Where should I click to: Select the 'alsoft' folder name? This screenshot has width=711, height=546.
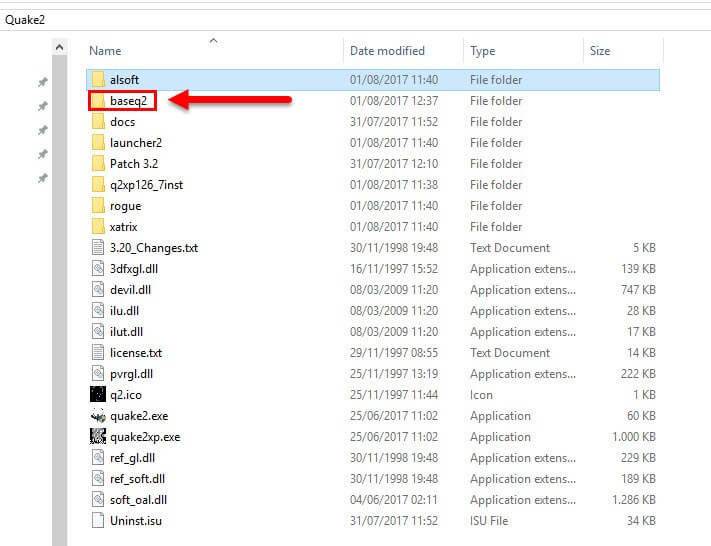(x=124, y=80)
